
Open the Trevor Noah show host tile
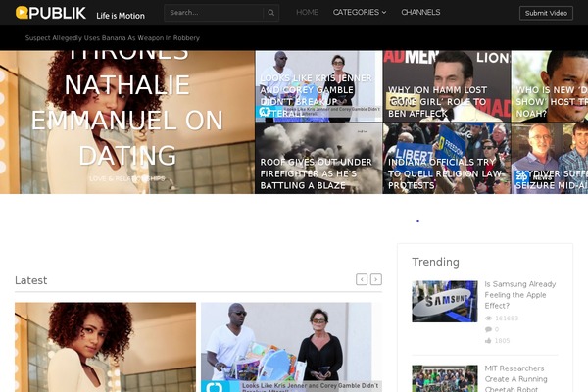click(x=550, y=86)
